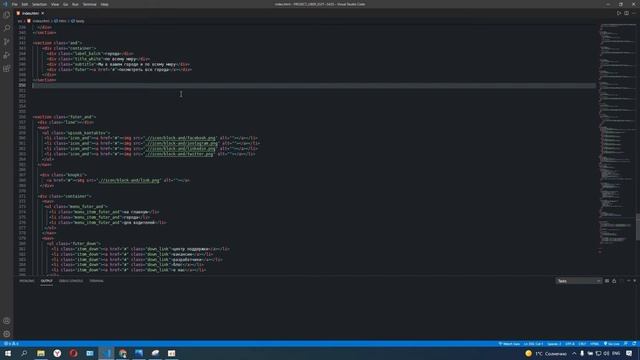Click the minimap code overview

click(x=617, y=139)
